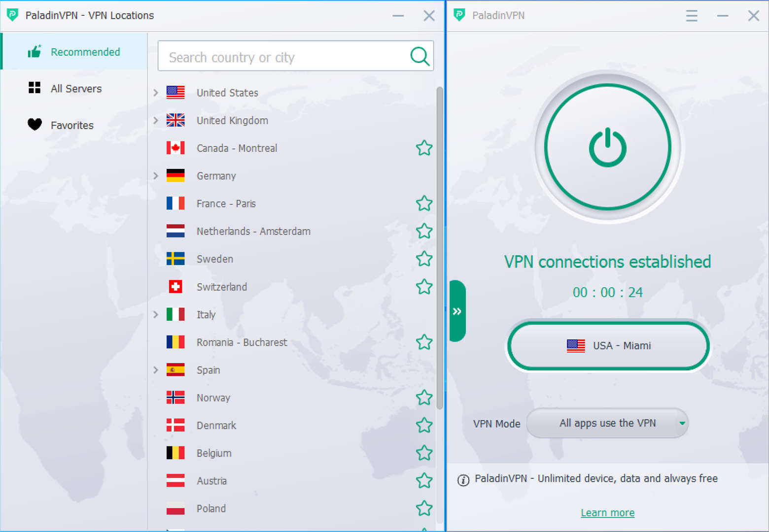Star the Norway server
Viewport: 769px width, 532px height.
click(424, 398)
